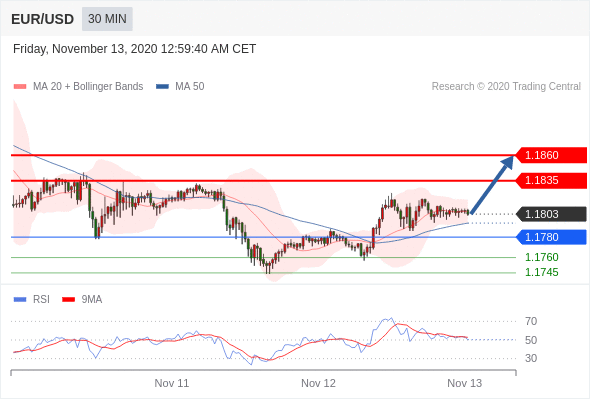
Task: Click the RSI legend swatch
Action: (x=20, y=300)
